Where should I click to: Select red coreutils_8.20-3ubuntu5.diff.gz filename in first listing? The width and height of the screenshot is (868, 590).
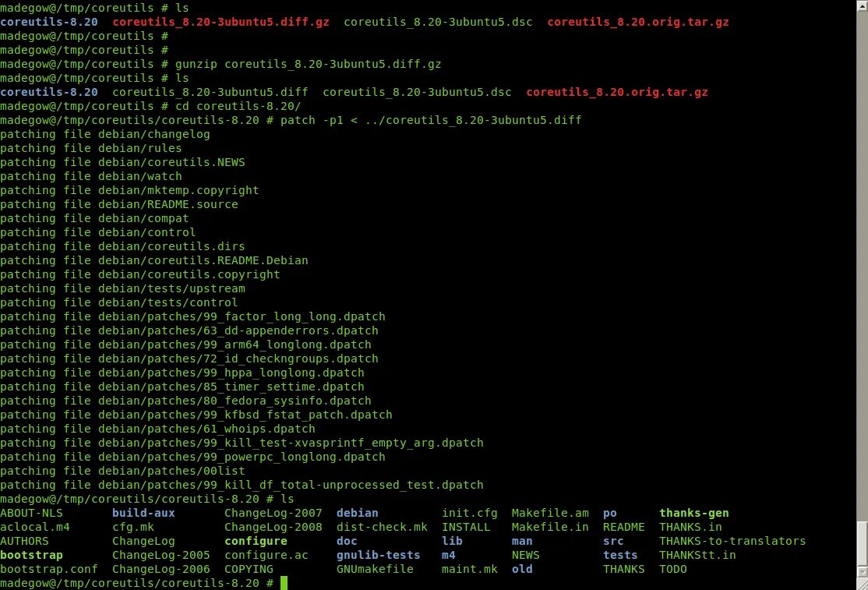click(x=221, y=22)
